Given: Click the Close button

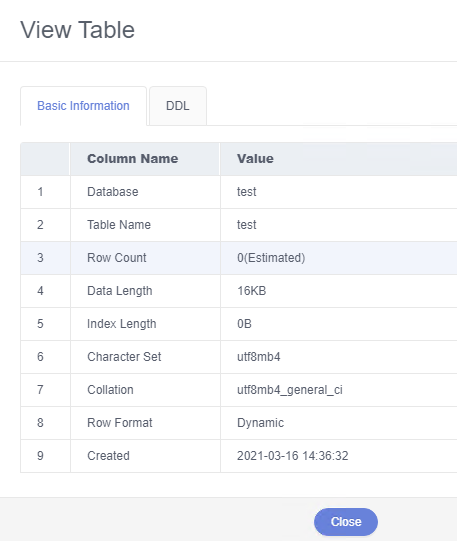Looking at the screenshot, I should (x=346, y=522).
